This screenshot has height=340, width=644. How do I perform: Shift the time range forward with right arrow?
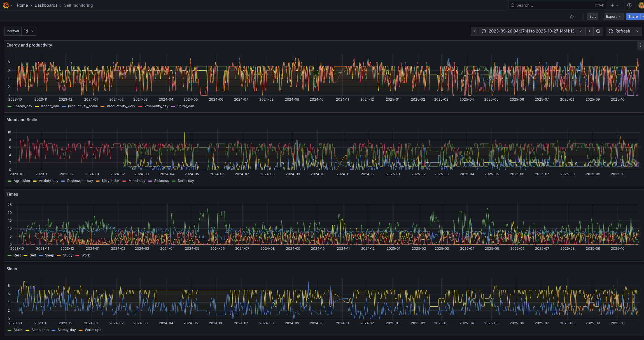589,31
